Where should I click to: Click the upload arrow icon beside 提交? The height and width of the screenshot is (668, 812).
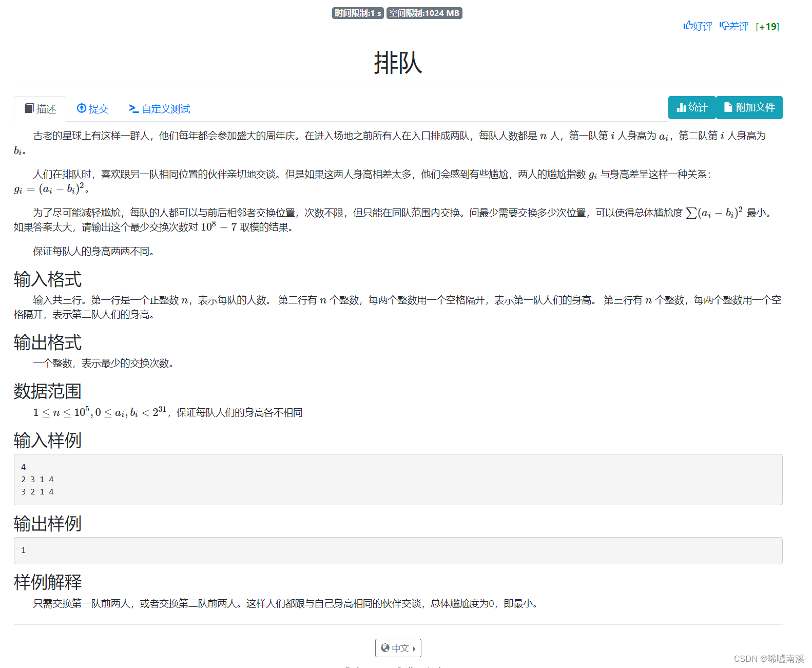(x=81, y=108)
